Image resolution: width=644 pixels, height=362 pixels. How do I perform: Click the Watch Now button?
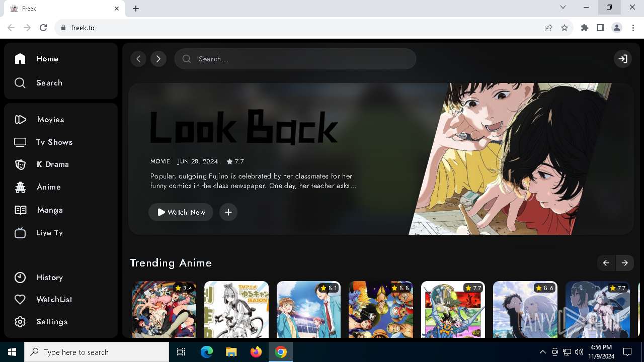(181, 212)
